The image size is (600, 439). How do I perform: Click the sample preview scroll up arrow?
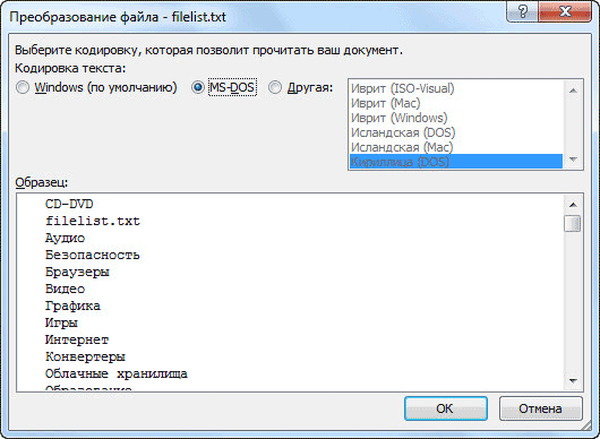572,203
